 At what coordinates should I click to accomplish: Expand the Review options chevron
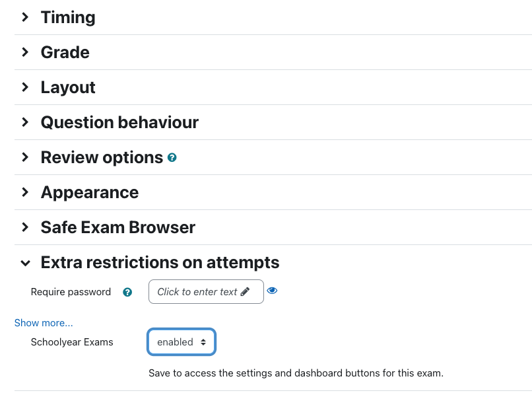[x=25, y=157]
